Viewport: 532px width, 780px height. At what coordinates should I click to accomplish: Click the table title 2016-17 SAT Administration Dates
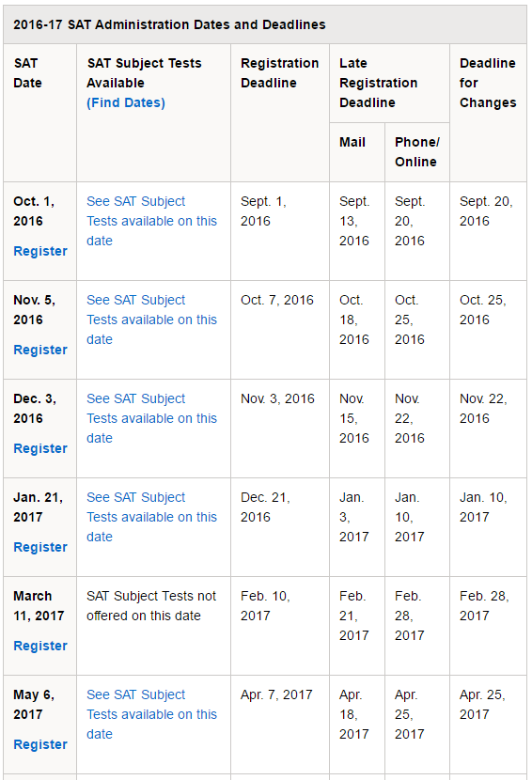(x=169, y=24)
